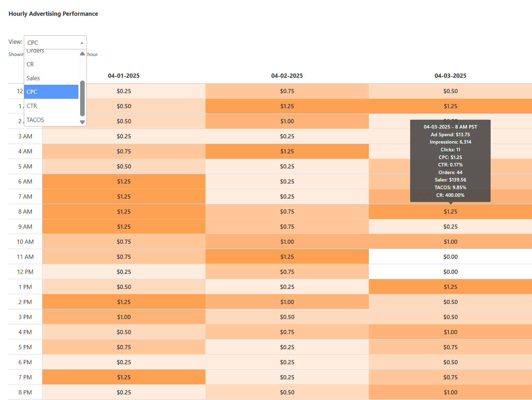
Task: Click the dropdown scrollbar's down arrow
Action: click(82, 122)
